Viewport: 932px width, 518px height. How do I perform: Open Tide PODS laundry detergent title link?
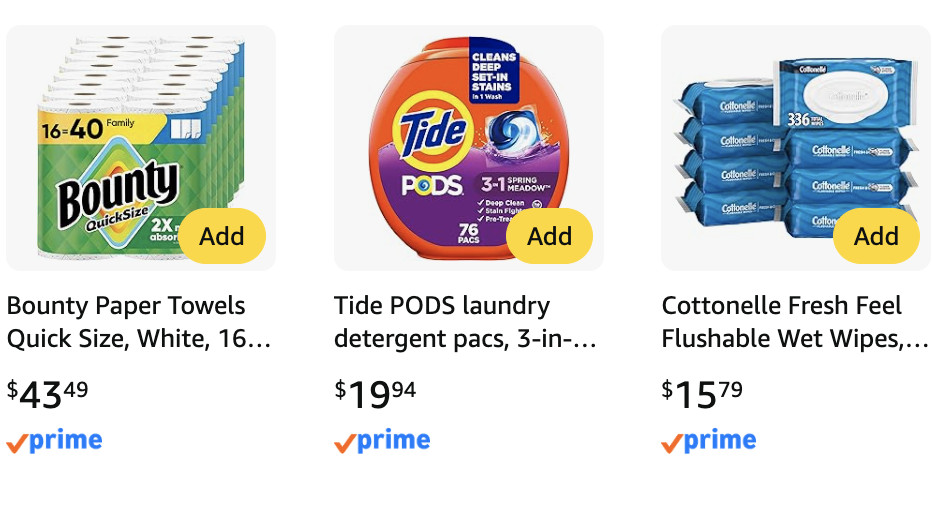[465, 322]
